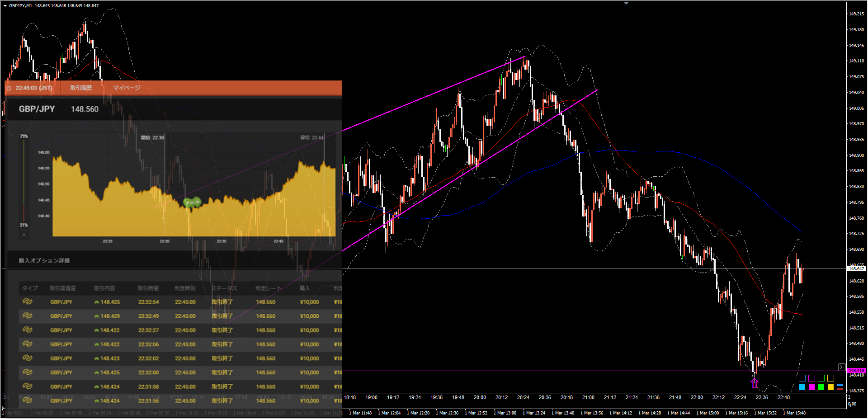Click the green up arrow beside 148.429

click(x=96, y=316)
